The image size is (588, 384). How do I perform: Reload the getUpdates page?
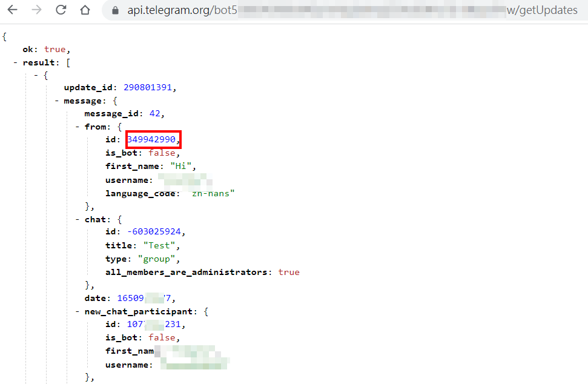pos(62,10)
